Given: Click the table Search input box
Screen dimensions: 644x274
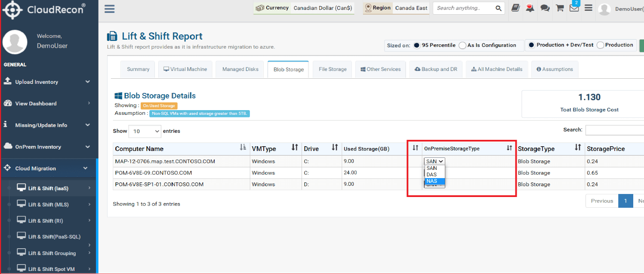Looking at the screenshot, I should pos(614,130).
